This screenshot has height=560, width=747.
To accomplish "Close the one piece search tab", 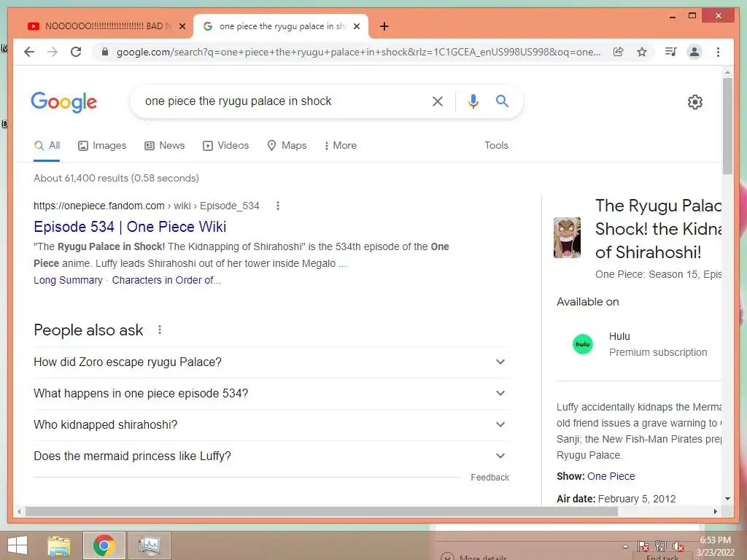I will [x=356, y=26].
